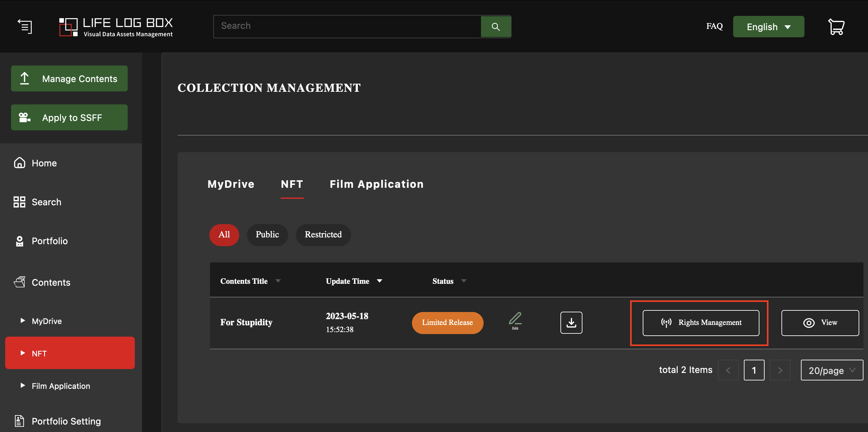This screenshot has height=432, width=868.
Task: Click the 2023-05-18 update time cell
Action: [x=347, y=322]
